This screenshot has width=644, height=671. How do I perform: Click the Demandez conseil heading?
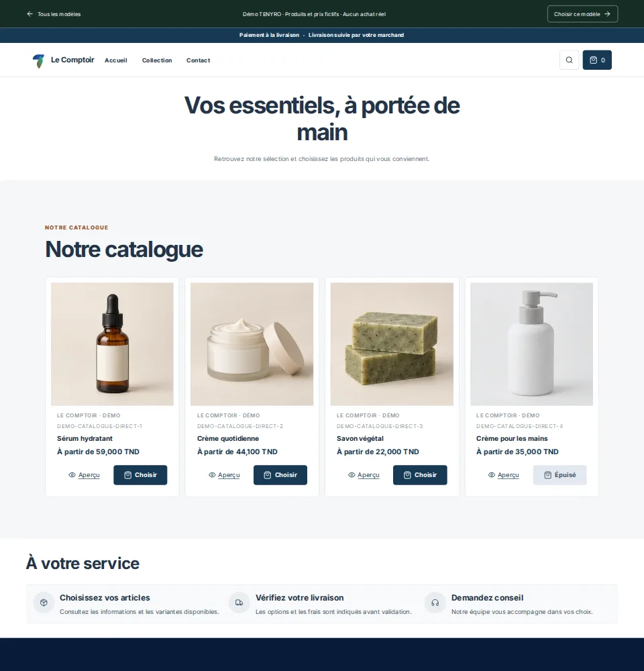click(488, 598)
